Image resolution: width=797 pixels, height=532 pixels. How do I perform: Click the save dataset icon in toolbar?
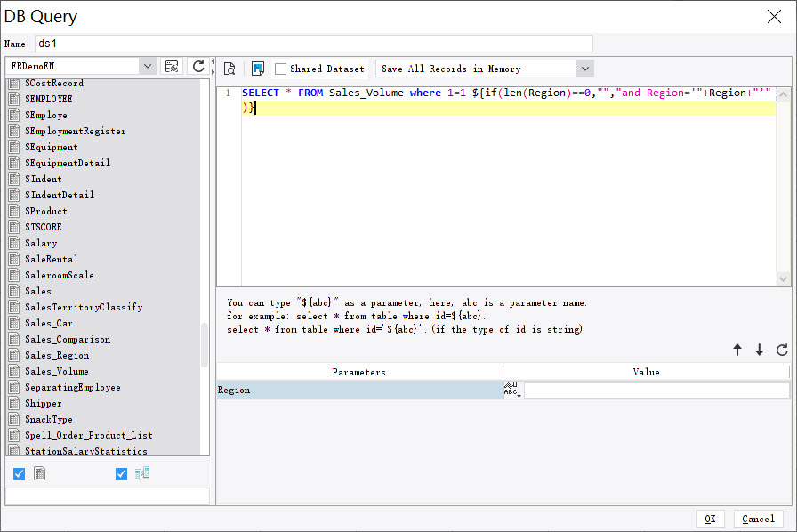(x=258, y=69)
